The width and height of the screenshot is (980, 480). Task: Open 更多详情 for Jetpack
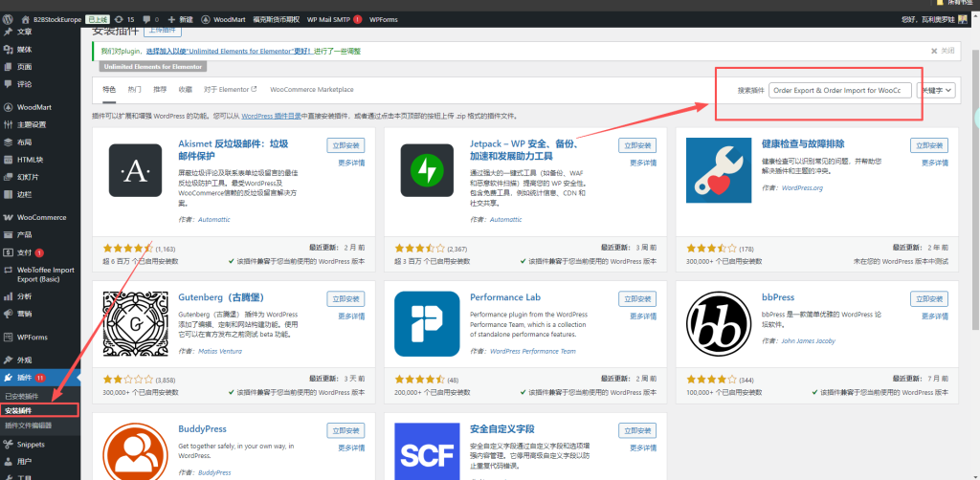[x=644, y=163]
